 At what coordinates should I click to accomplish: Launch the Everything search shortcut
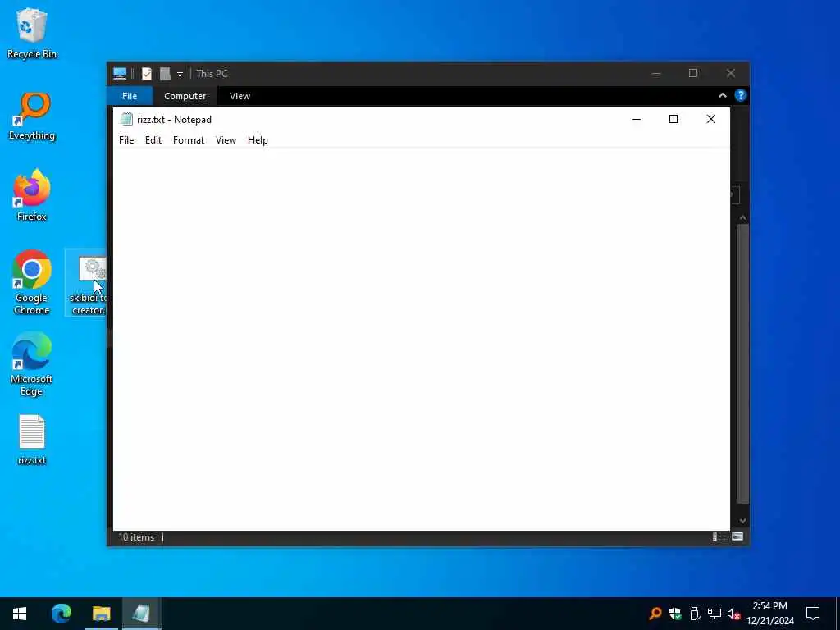pos(32,116)
